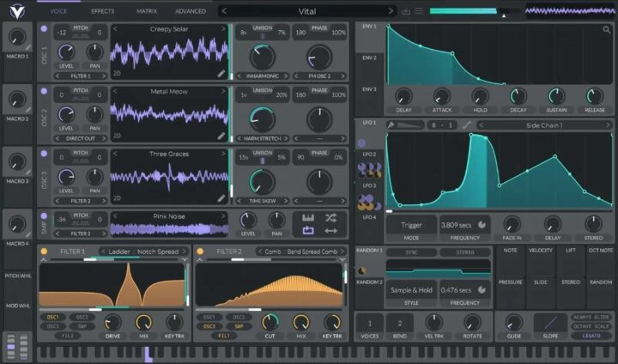Click the sampler shuffle random icon
The height and width of the screenshot is (364, 618).
point(331,218)
